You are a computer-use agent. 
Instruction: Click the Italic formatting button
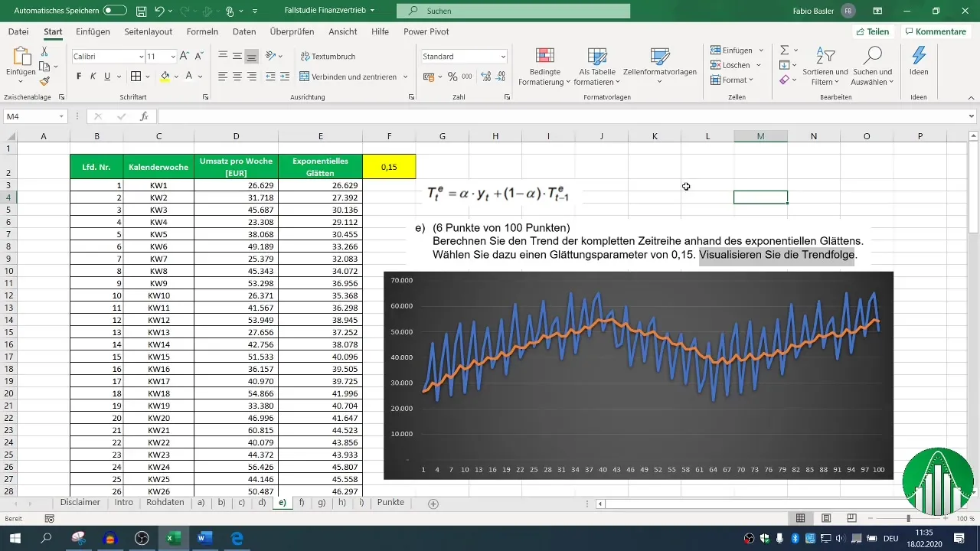[x=93, y=77]
